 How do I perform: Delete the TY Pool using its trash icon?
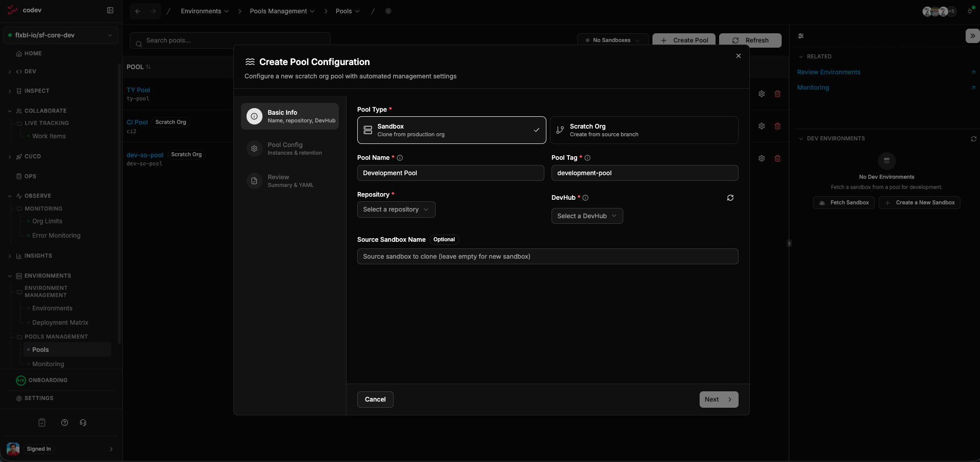(x=778, y=94)
